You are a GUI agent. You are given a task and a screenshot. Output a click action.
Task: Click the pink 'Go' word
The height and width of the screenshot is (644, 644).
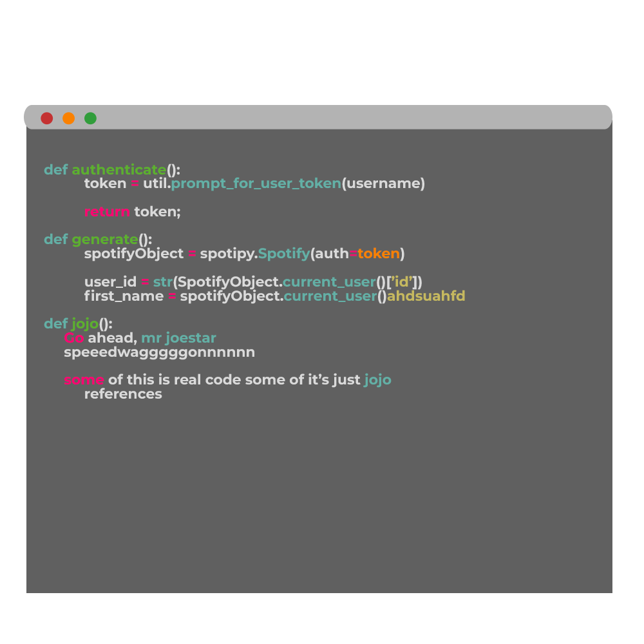coord(74,338)
